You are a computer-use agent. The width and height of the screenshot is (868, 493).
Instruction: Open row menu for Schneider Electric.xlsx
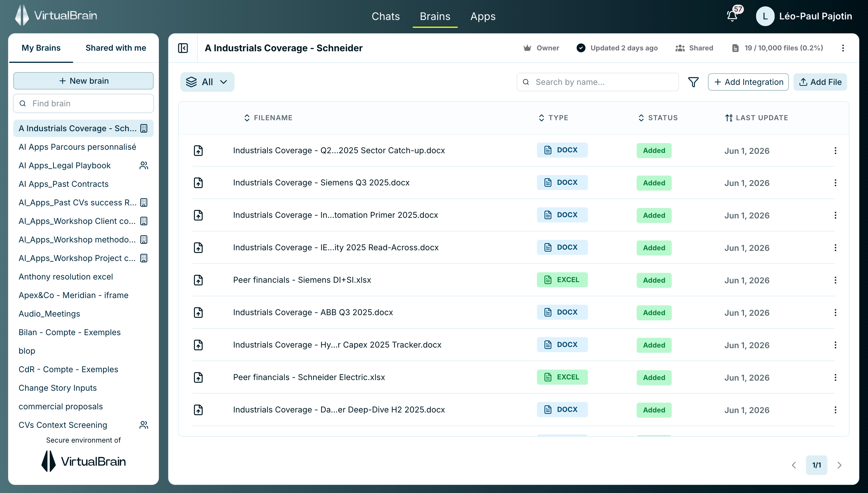pyautogui.click(x=836, y=377)
